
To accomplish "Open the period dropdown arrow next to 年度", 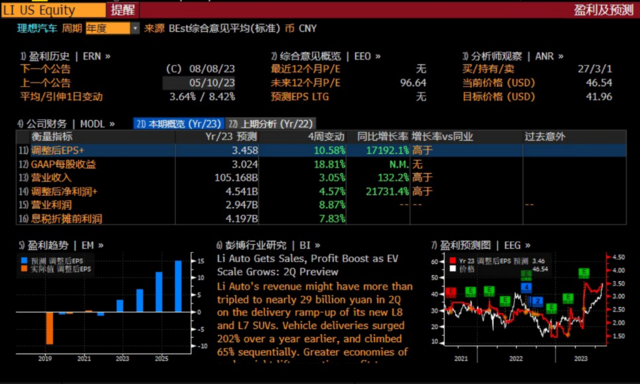I will coord(135,28).
